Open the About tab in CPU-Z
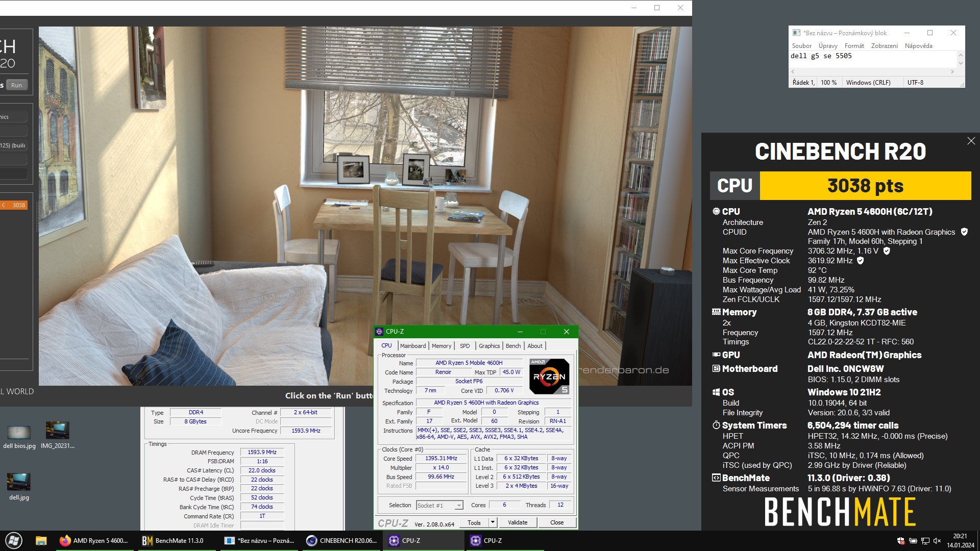The width and height of the screenshot is (980, 551). coord(535,346)
